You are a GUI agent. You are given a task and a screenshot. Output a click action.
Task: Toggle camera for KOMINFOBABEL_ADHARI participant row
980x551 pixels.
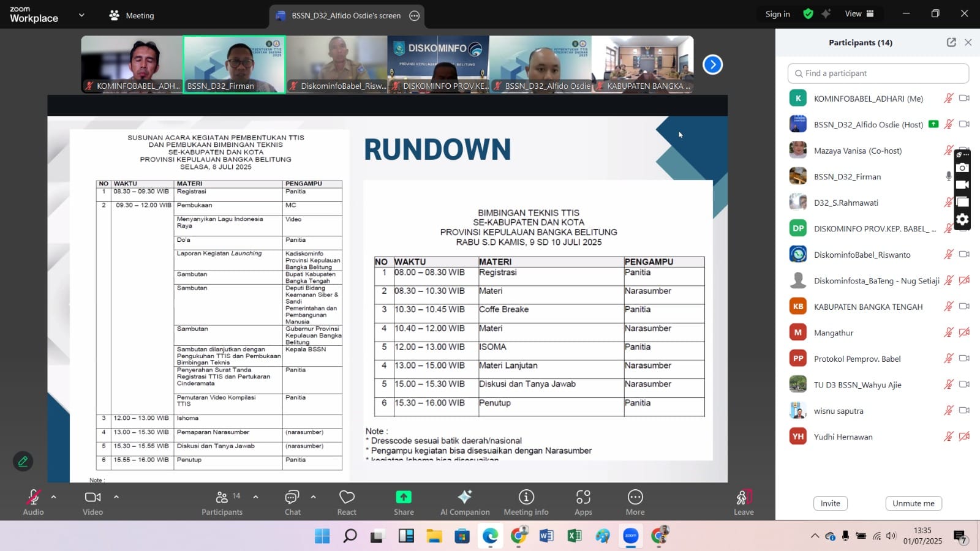coord(964,98)
